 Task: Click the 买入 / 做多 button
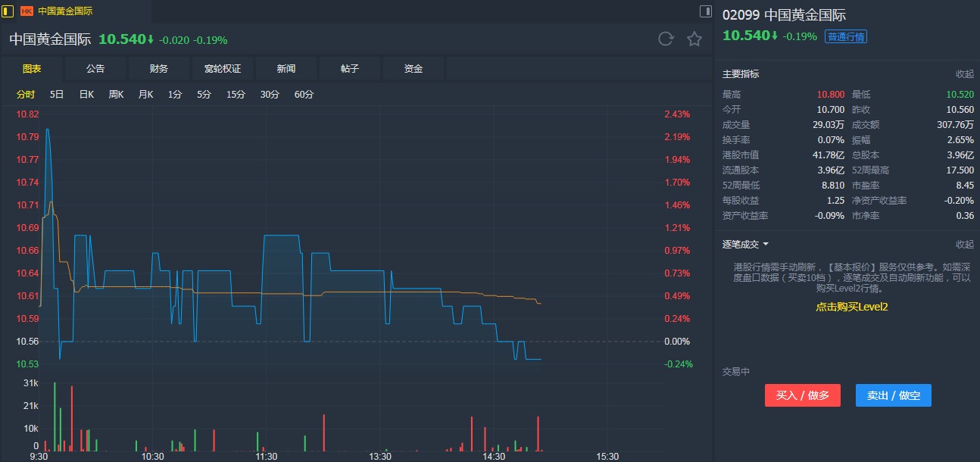[803, 395]
